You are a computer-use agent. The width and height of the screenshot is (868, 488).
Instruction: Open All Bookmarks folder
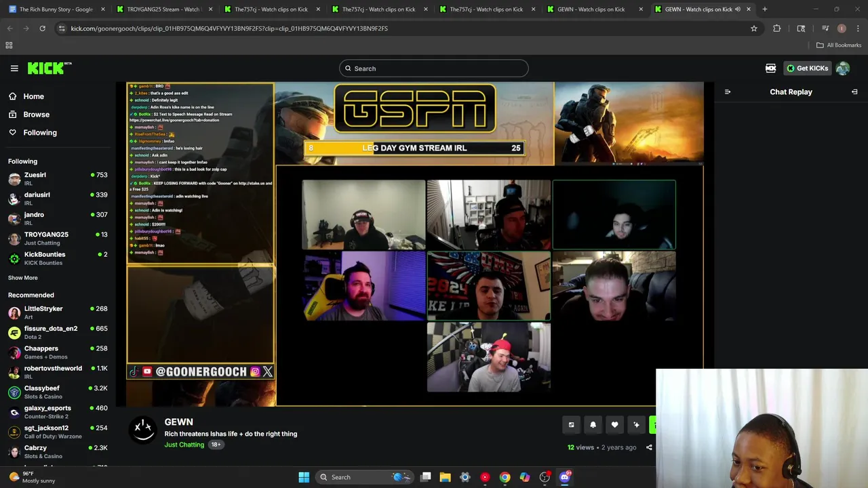tap(839, 45)
